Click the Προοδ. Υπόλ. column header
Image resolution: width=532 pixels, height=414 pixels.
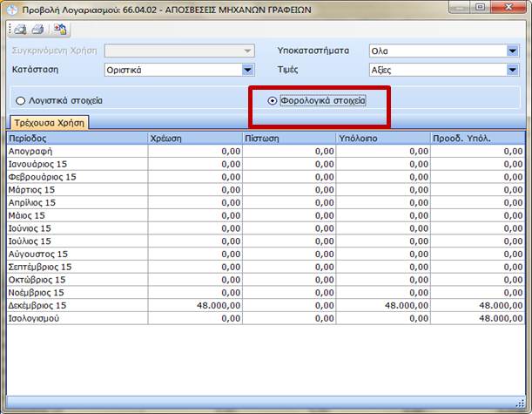coord(478,139)
